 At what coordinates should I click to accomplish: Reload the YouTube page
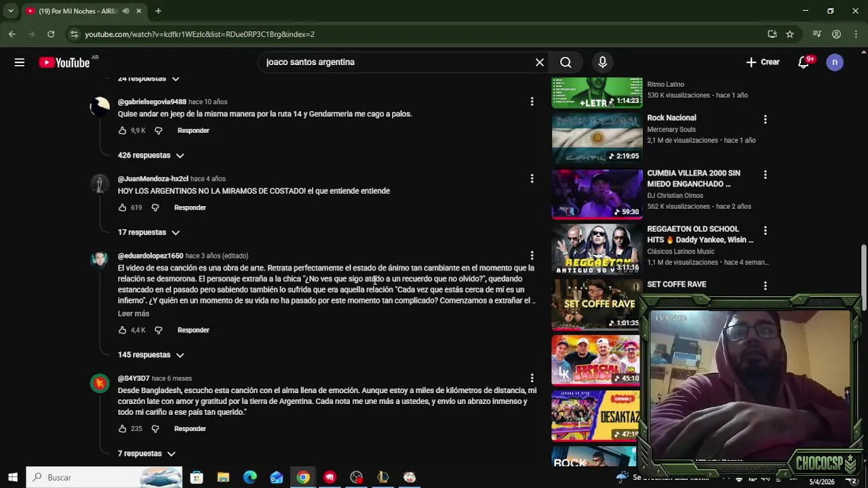point(51,34)
